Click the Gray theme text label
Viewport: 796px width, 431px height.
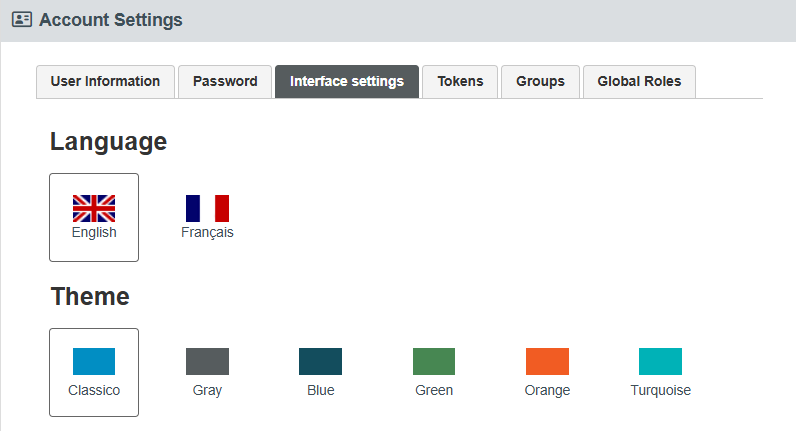click(x=207, y=390)
